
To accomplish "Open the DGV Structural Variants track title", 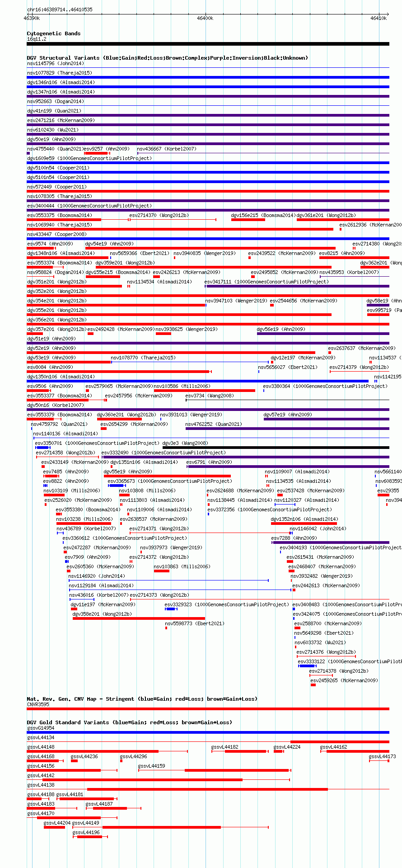I will pos(168,58).
